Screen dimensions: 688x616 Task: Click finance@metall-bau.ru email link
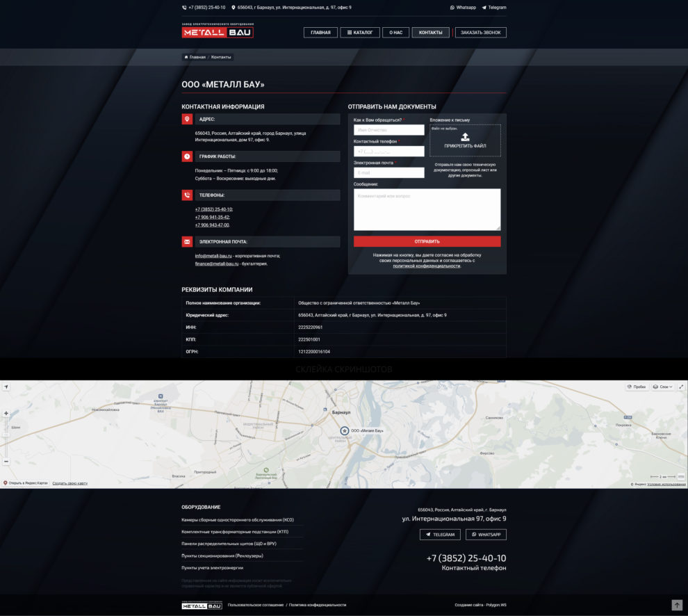tap(217, 264)
